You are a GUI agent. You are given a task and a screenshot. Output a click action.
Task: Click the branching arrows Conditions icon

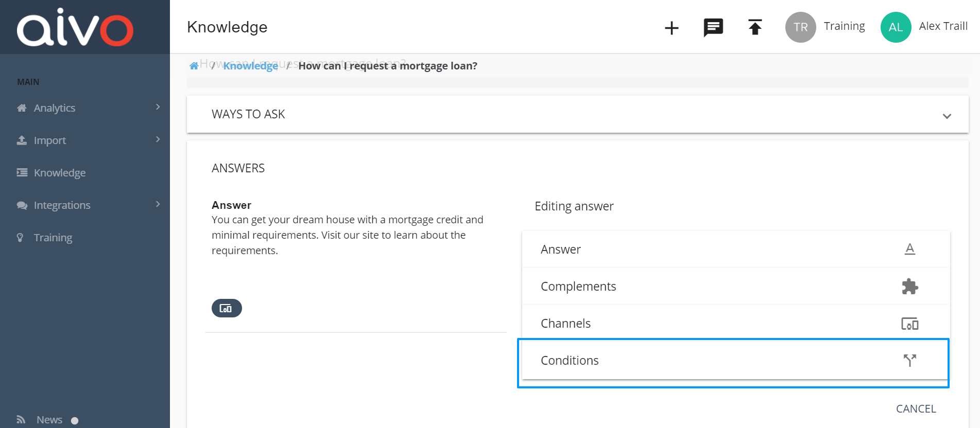910,360
